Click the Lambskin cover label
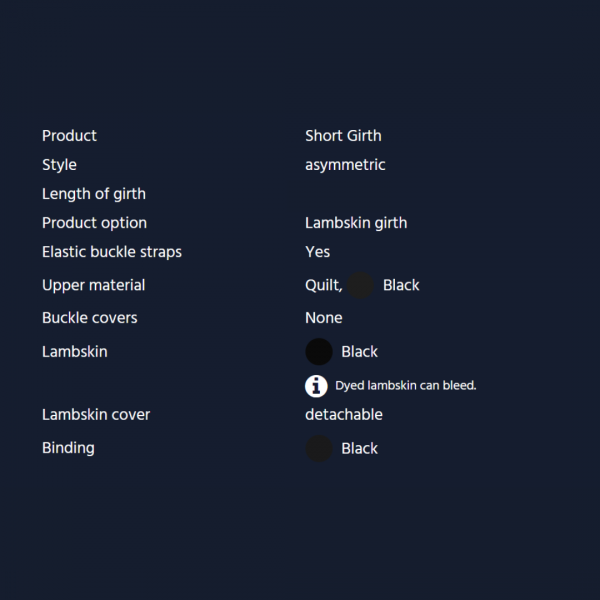Screen dimensions: 600x600 (x=96, y=415)
